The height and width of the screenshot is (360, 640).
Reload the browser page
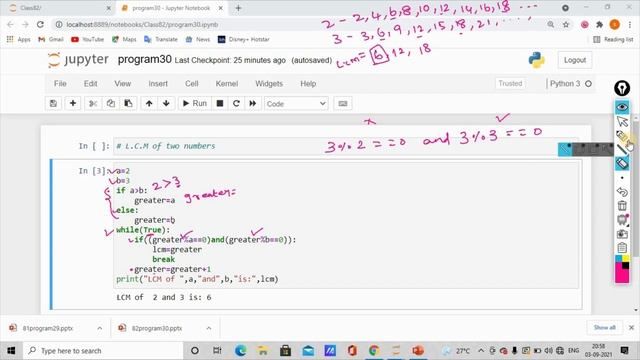[x=40, y=24]
